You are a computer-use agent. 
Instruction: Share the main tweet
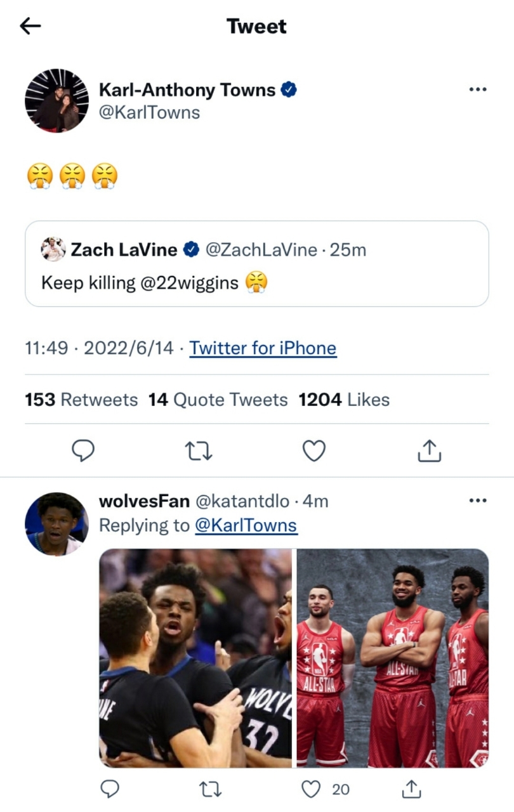point(429,450)
